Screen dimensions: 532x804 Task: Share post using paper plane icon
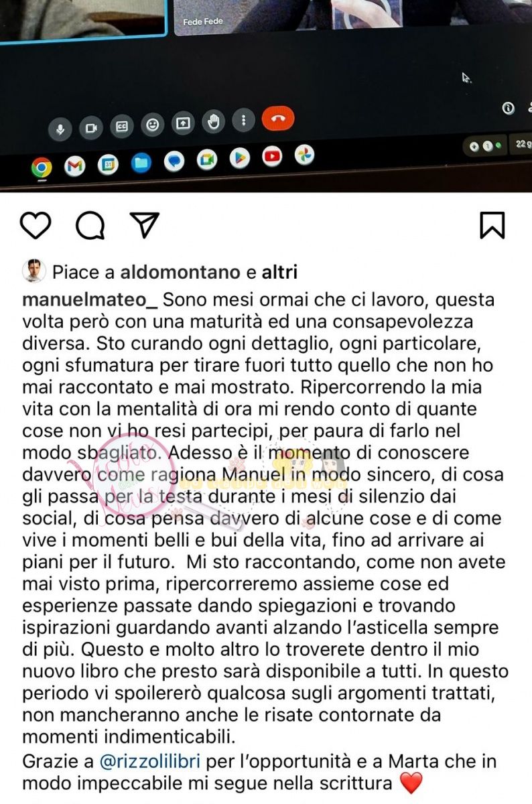[144, 226]
